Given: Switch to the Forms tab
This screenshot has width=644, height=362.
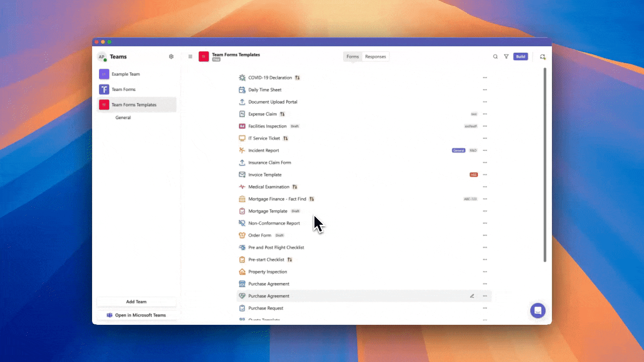Looking at the screenshot, I should [353, 57].
